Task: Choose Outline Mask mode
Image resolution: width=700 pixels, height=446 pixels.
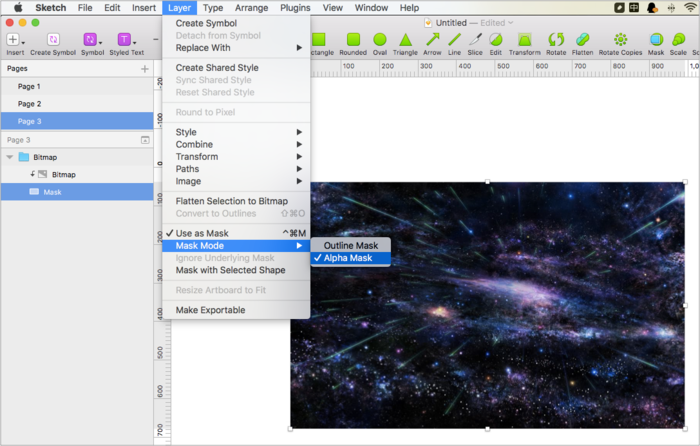Action: point(350,246)
